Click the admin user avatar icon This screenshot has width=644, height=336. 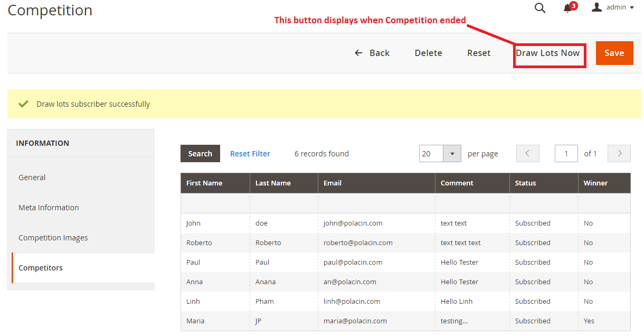click(x=597, y=7)
